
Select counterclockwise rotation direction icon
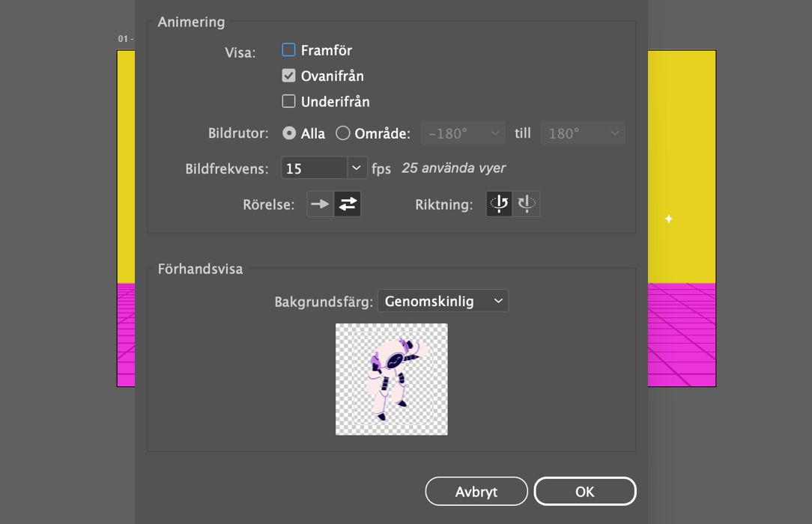pyautogui.click(x=499, y=204)
